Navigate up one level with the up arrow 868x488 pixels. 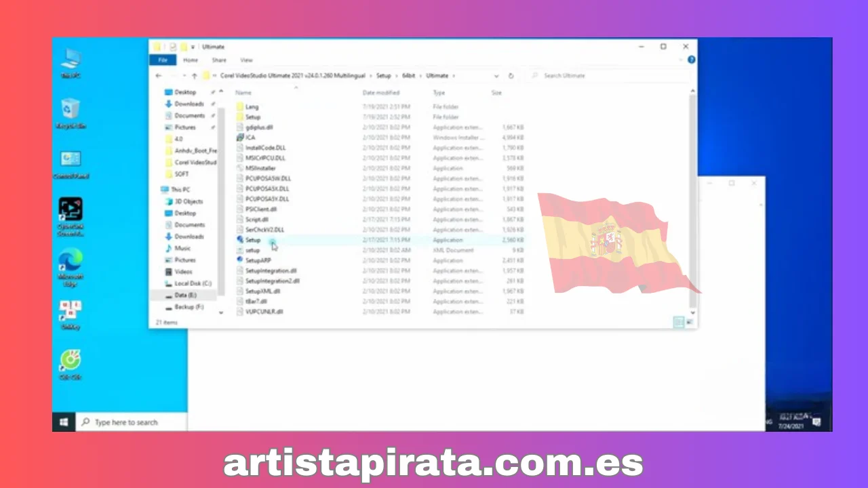point(195,75)
